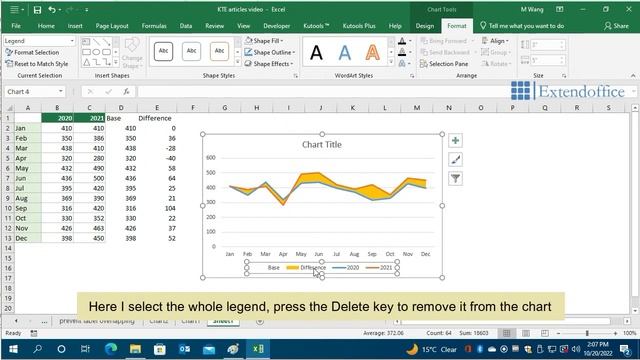The width and height of the screenshot is (640, 360).
Task: Switch to the Data tab
Action: (186, 26)
